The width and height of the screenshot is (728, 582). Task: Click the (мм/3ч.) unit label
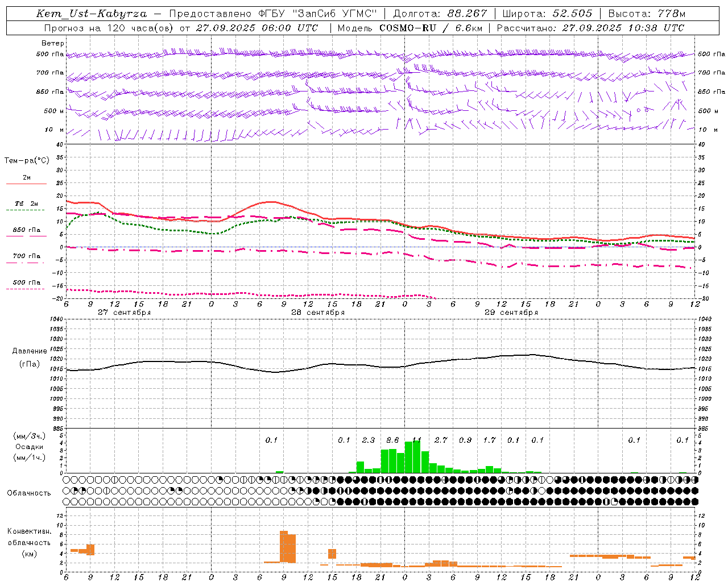pyautogui.click(x=30, y=436)
